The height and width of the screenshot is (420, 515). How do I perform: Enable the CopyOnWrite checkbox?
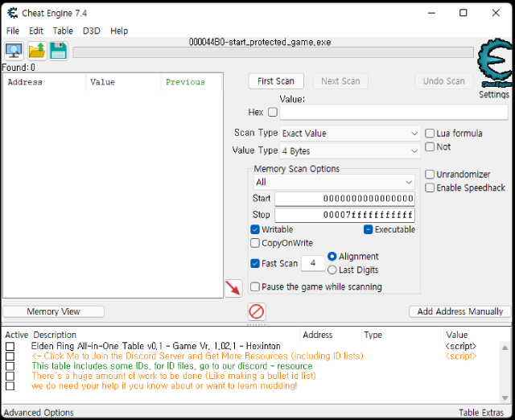point(255,243)
